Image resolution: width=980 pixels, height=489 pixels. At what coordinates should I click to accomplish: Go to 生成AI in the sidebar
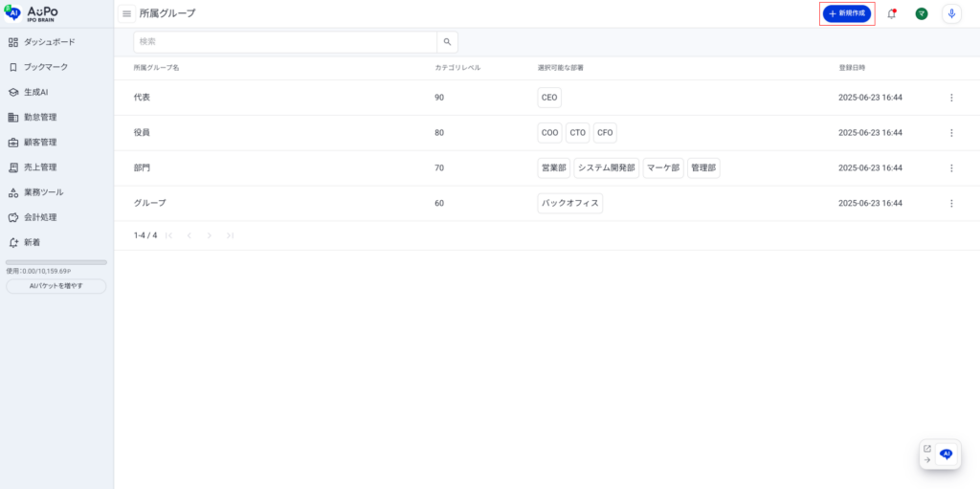35,92
